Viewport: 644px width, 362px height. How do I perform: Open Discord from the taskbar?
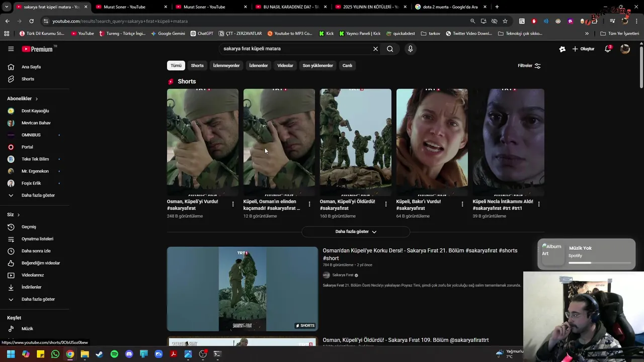click(129, 354)
